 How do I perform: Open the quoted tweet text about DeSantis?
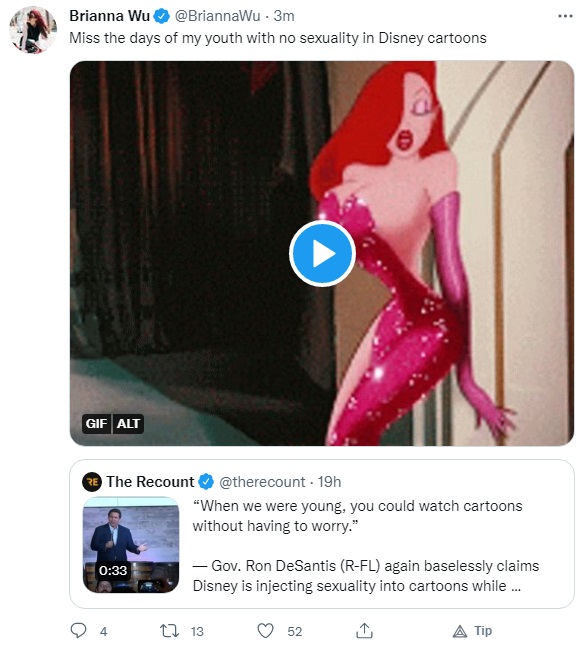[365, 545]
